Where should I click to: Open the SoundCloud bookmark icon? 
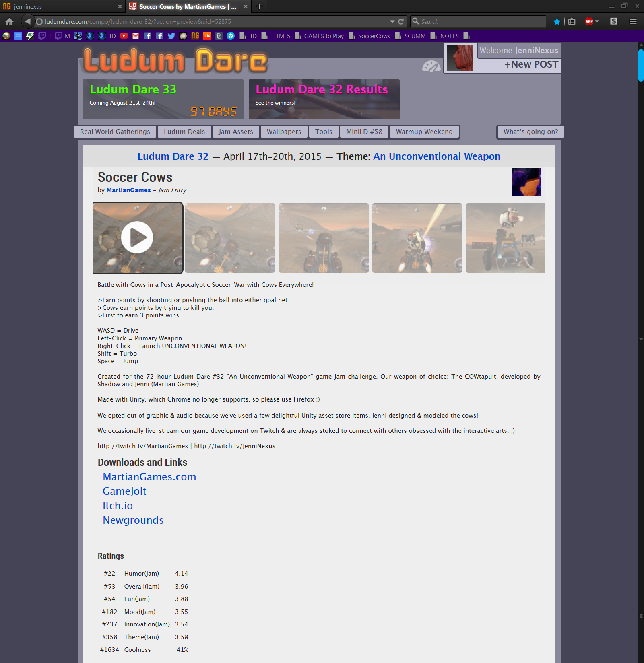pos(207,36)
